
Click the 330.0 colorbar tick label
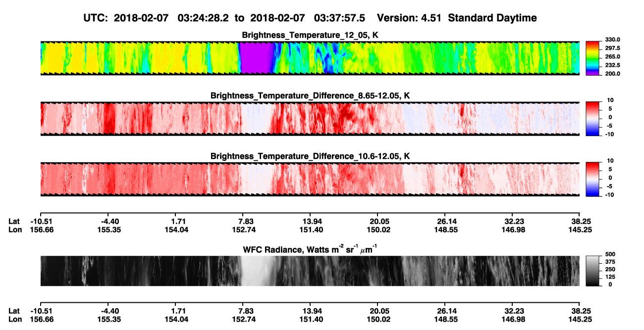click(611, 40)
